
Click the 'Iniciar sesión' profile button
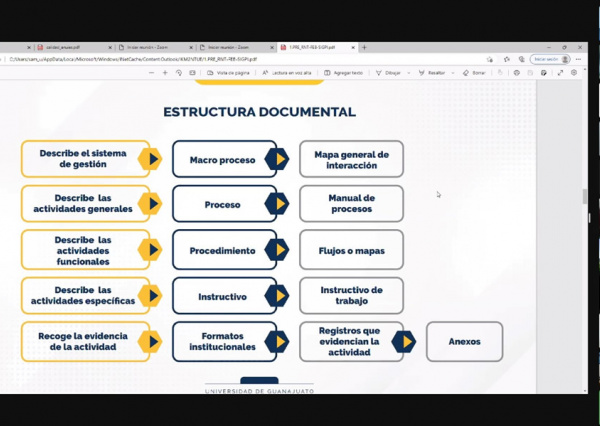[550, 59]
